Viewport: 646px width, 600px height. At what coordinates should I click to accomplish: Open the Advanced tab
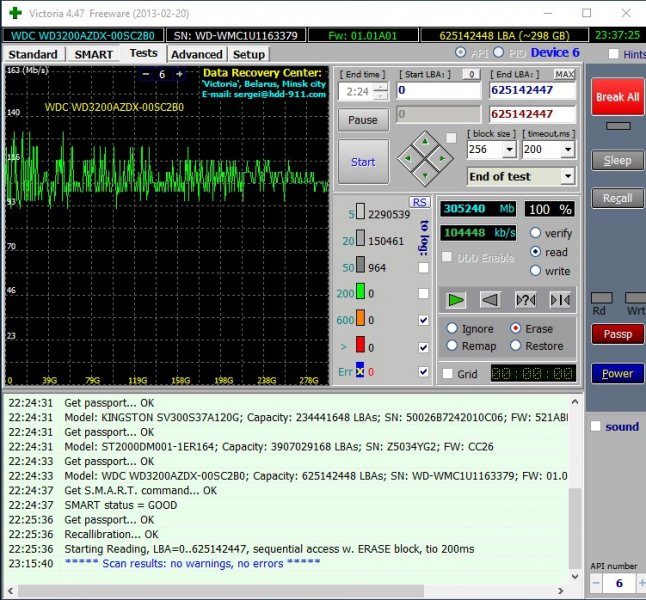pos(197,54)
